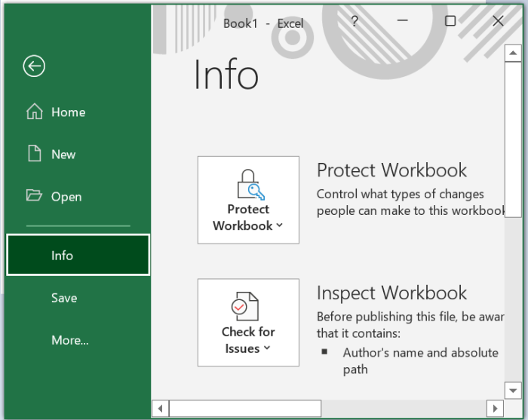Click the horizontal scrollbar thumb
This screenshot has width=528, height=420.
click(x=245, y=409)
